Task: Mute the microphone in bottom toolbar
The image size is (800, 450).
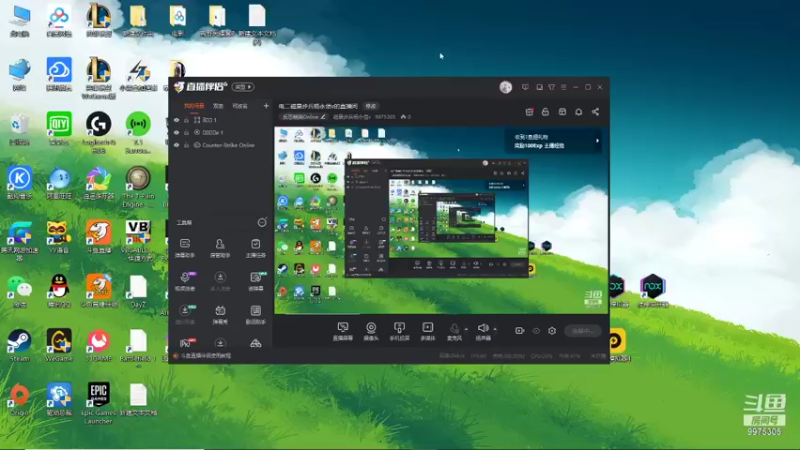Action: (454, 328)
